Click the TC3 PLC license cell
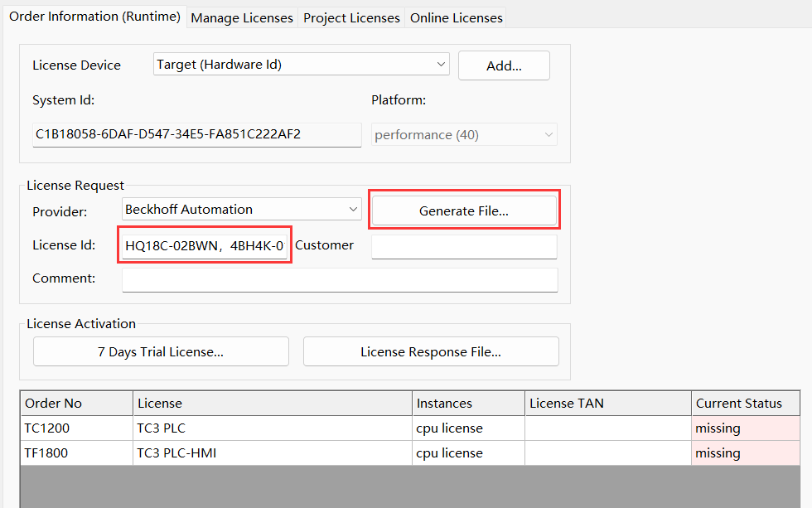The image size is (812, 508). point(273,428)
